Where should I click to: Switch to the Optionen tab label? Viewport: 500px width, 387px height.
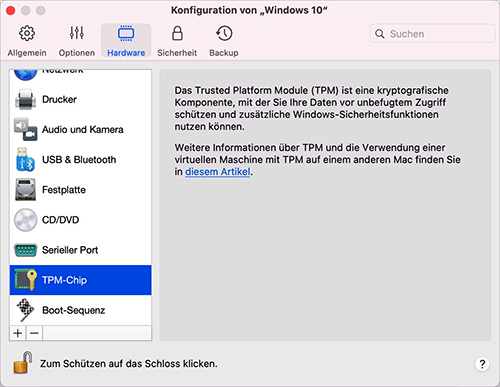[x=77, y=53]
